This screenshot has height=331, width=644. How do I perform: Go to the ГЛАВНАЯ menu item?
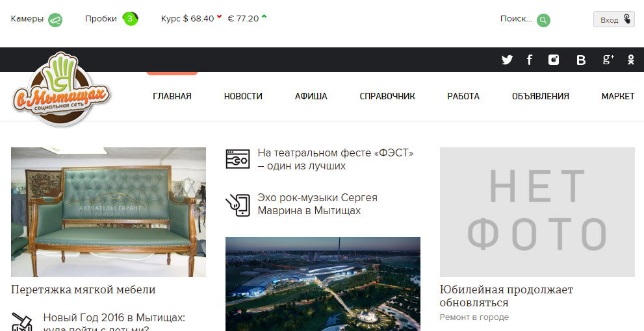coord(172,97)
